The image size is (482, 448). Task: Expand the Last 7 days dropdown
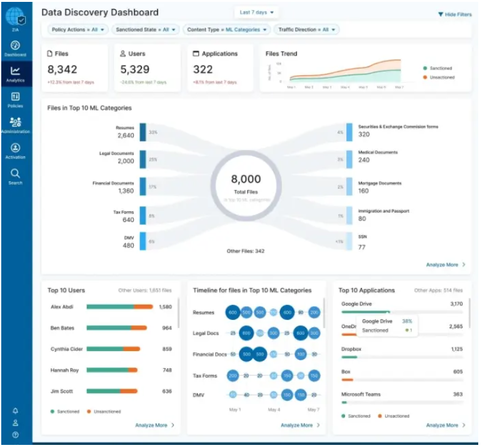(x=256, y=12)
